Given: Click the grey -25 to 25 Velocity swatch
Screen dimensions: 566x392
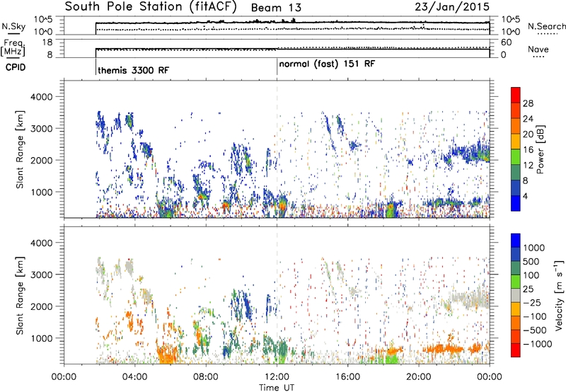Looking at the screenshot, I should click(x=516, y=295).
